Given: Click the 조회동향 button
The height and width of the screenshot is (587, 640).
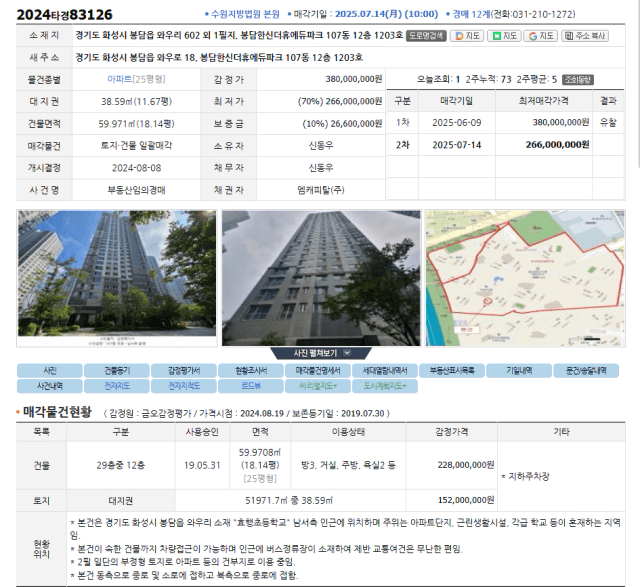Looking at the screenshot, I should [578, 80].
